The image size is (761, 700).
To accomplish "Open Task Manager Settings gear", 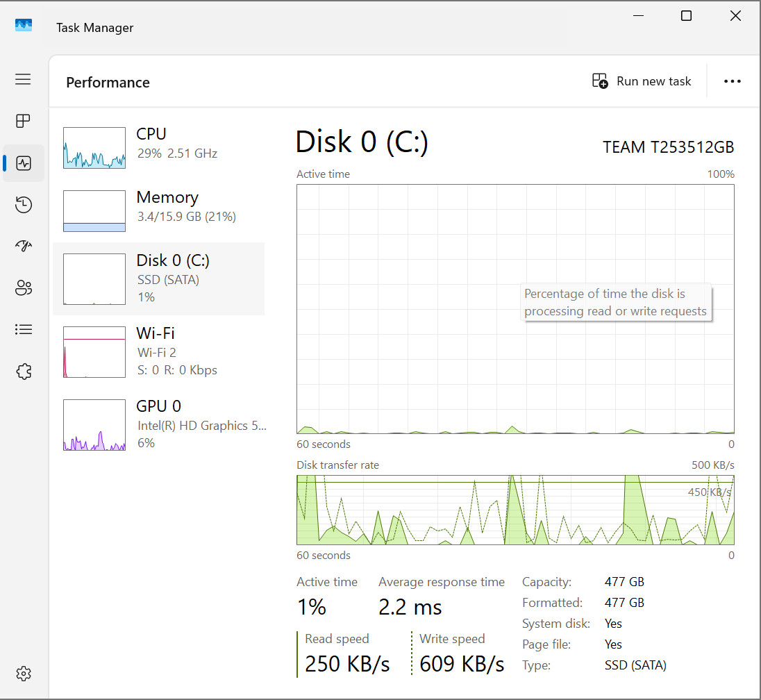I will [x=24, y=674].
